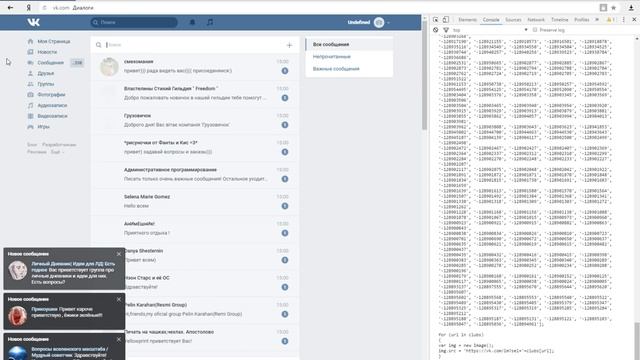Click the Разработчикам footer link
The height and width of the screenshot is (360, 640).
[x=59, y=144]
